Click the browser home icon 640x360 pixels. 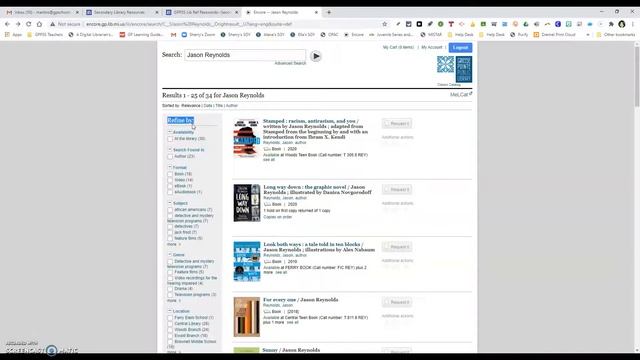(x=39, y=24)
